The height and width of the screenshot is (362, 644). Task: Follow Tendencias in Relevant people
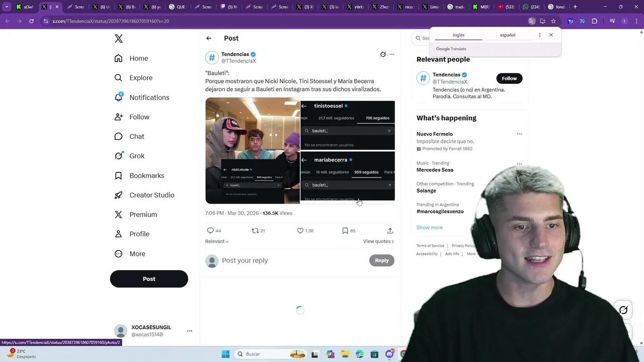509,78
